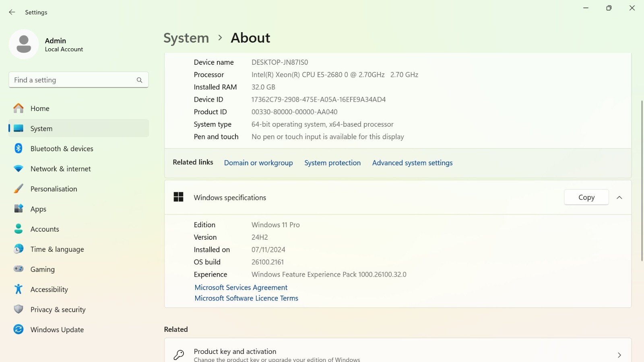
Task: Click the Gaming controller icon
Action: (19, 269)
